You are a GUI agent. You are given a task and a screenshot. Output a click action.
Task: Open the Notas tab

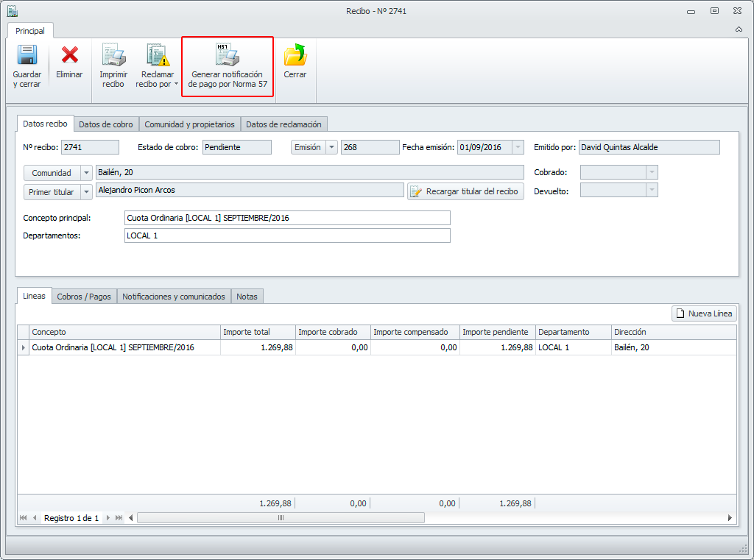pos(247,297)
